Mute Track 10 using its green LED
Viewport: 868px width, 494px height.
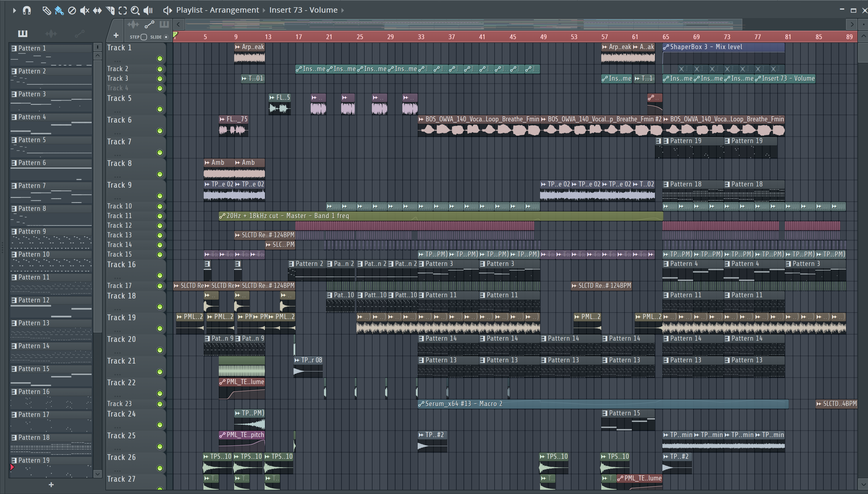pos(159,207)
